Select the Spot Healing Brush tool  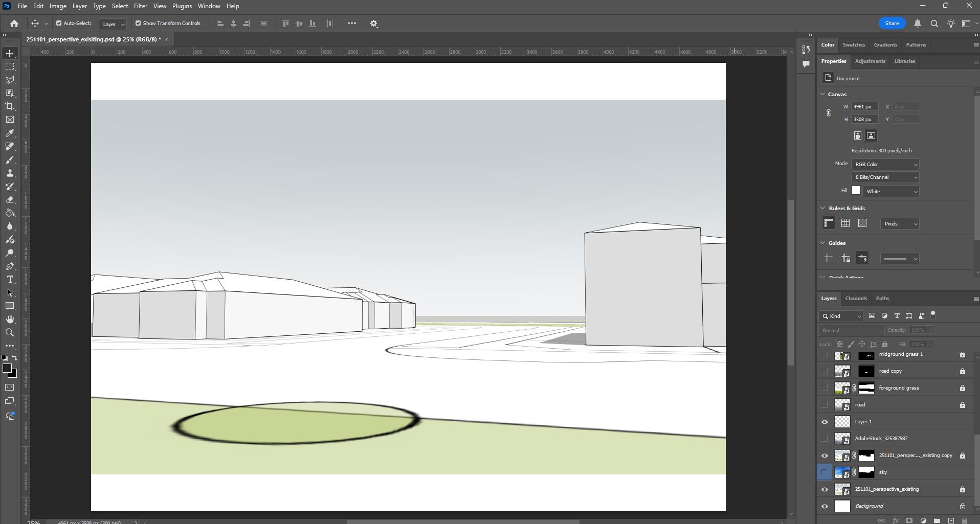click(x=10, y=146)
